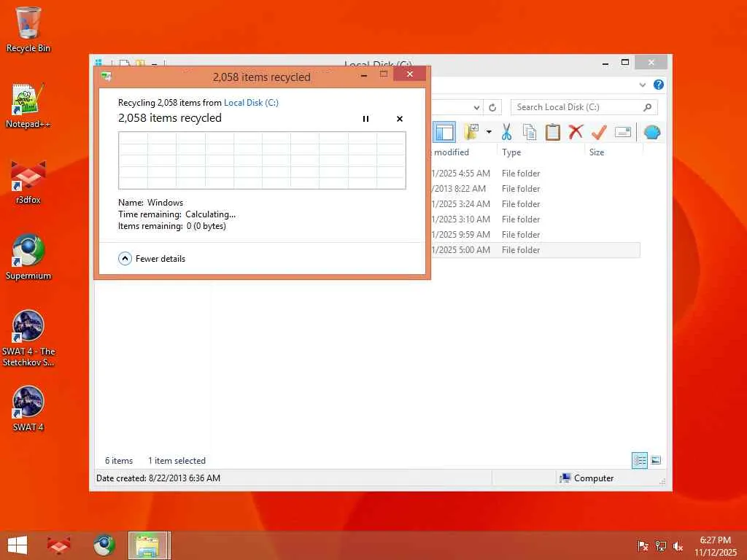Viewport: 747px width, 560px height.
Task: Select the row dated 4:55 AM
Action: 535,174
